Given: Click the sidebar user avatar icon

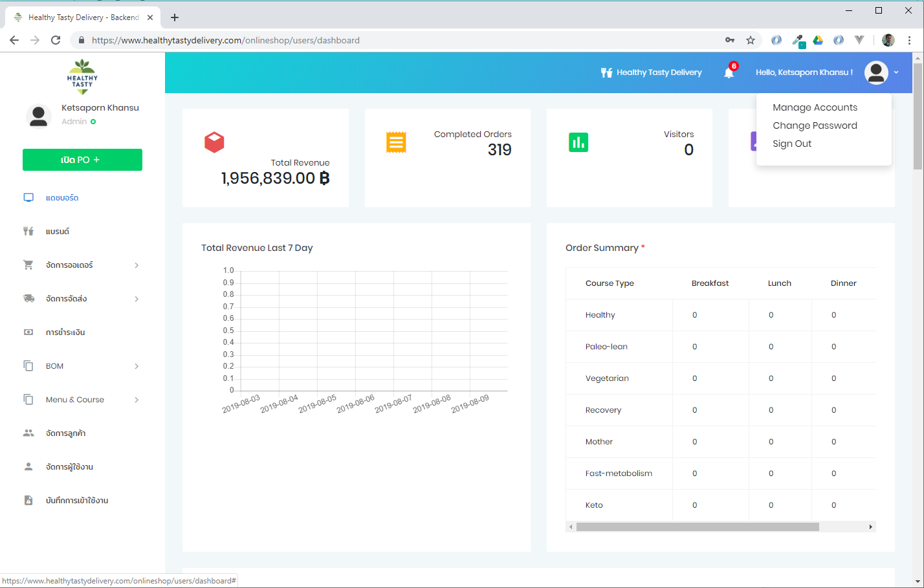Looking at the screenshot, I should 38,116.
